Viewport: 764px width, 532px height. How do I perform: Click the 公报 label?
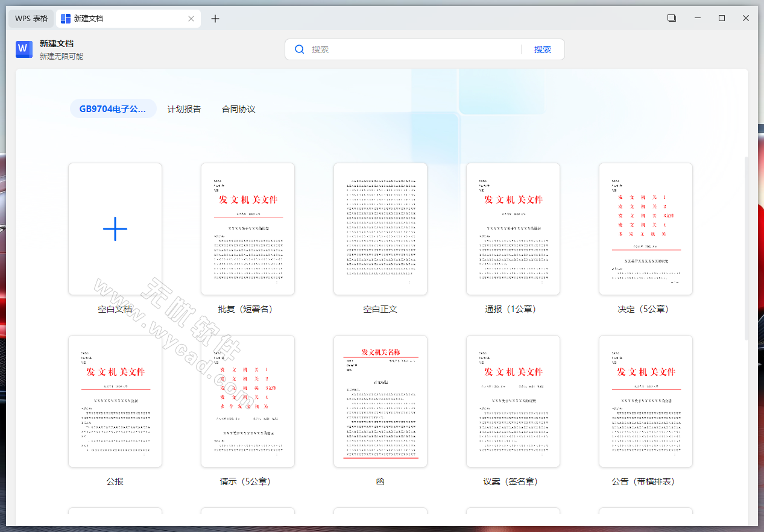(115, 481)
